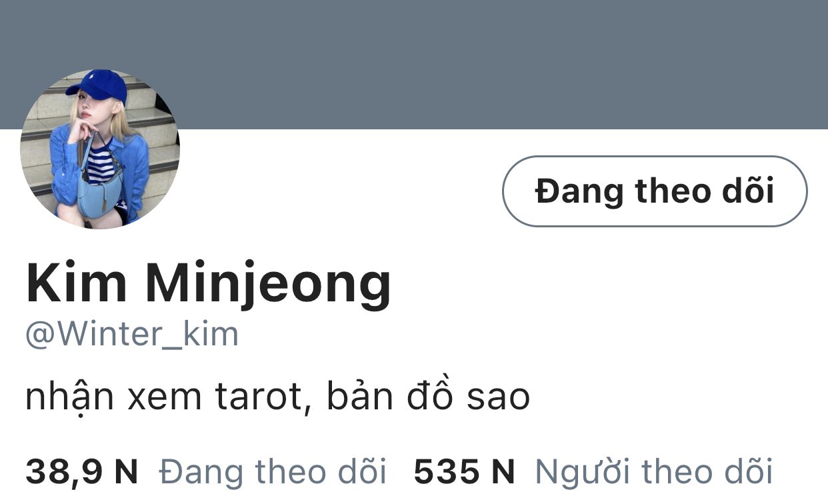The height and width of the screenshot is (504, 828).
Task: Click the blue cap in the avatar photo
Action: point(98,85)
